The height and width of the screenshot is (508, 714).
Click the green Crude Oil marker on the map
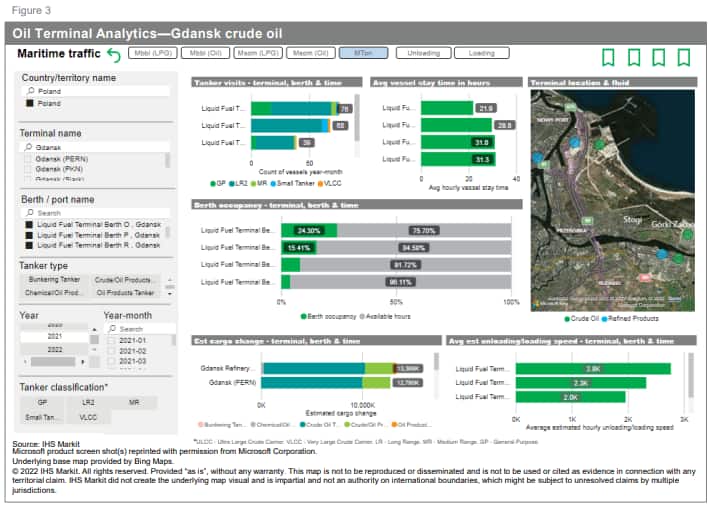coord(600,143)
